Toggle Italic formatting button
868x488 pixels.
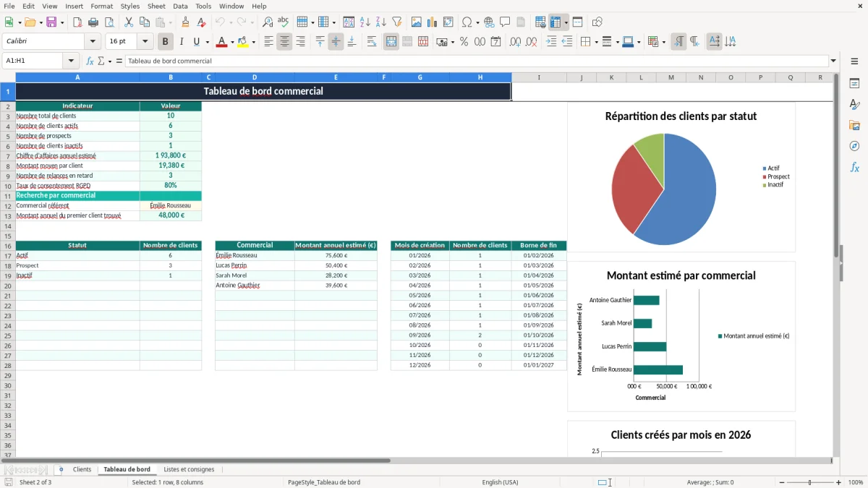[x=182, y=42]
